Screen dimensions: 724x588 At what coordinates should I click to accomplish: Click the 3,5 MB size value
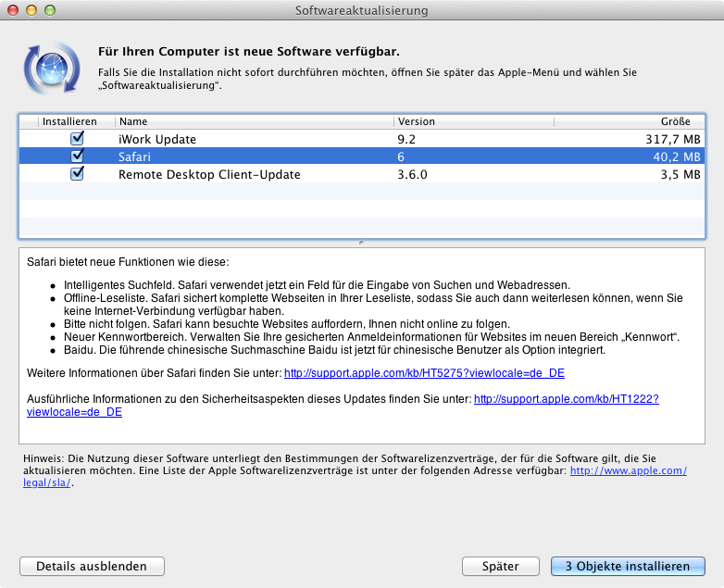[680, 174]
